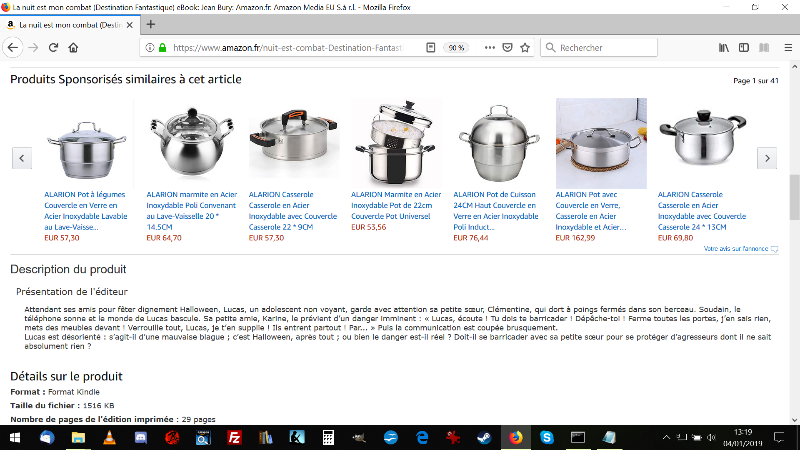Open page actions three-dot menu
Image resolution: width=800 pixels, height=450 pixels.
490,47
